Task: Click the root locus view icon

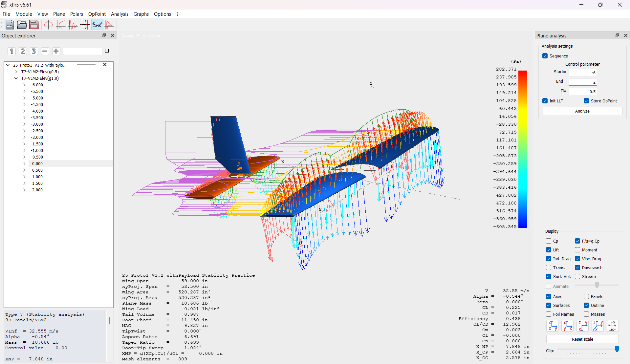Action: [x=85, y=25]
